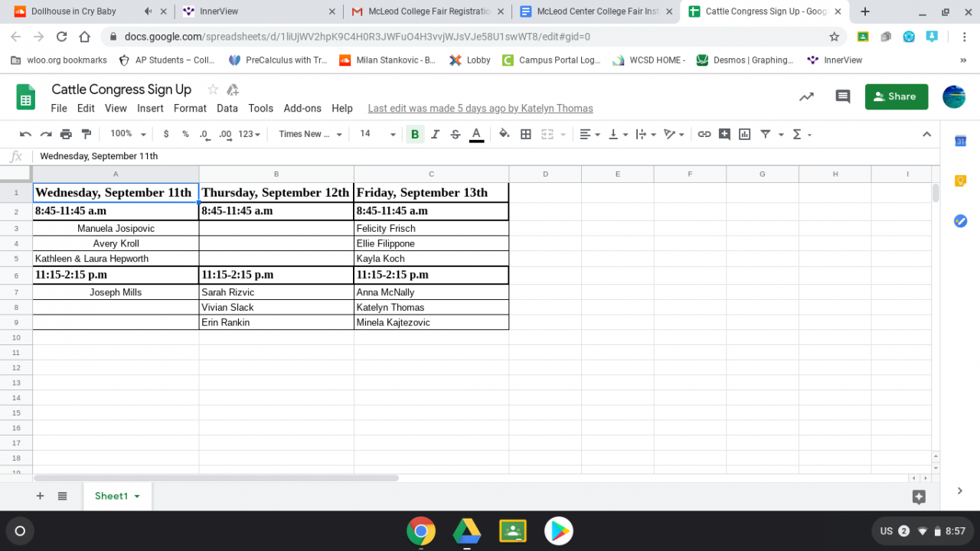Image resolution: width=980 pixels, height=551 pixels.
Task: Open the text rotation dropdown
Action: tap(674, 134)
